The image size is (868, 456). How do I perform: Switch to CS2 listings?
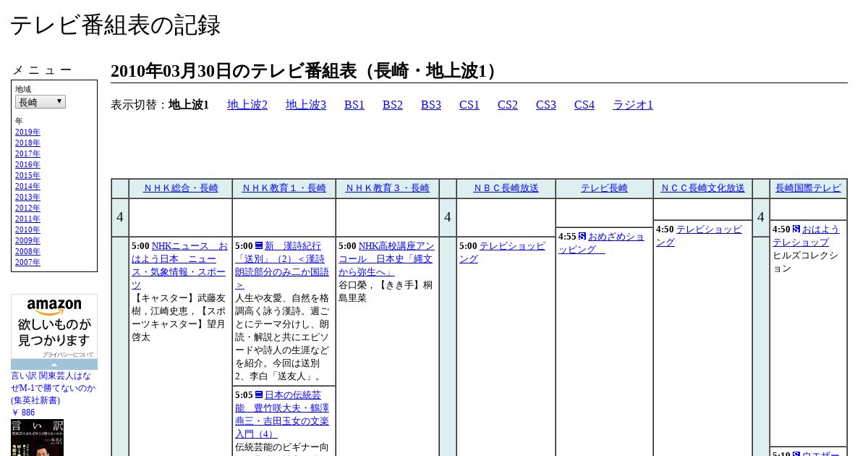pos(508,105)
